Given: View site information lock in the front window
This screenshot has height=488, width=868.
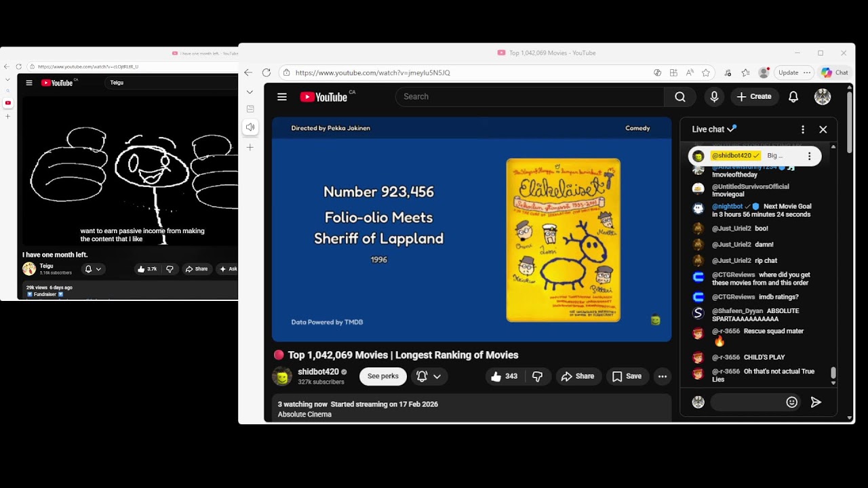Looking at the screenshot, I should point(287,73).
